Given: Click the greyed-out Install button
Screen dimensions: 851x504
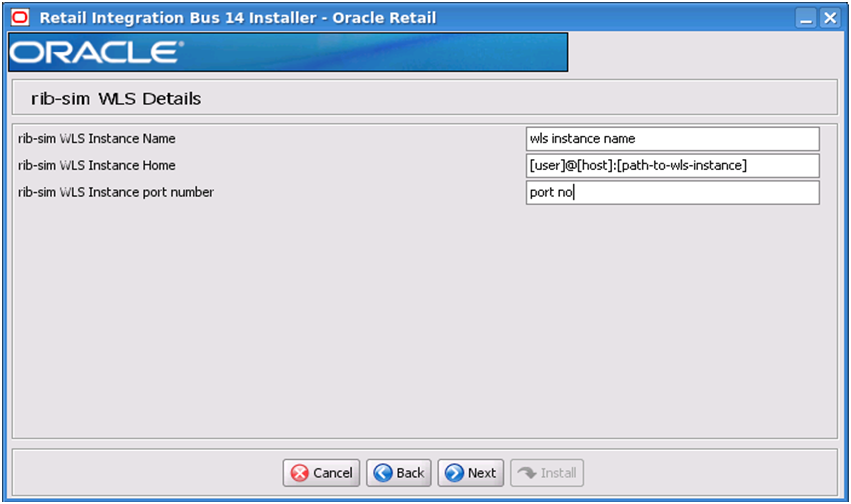Looking at the screenshot, I should 547,473.
